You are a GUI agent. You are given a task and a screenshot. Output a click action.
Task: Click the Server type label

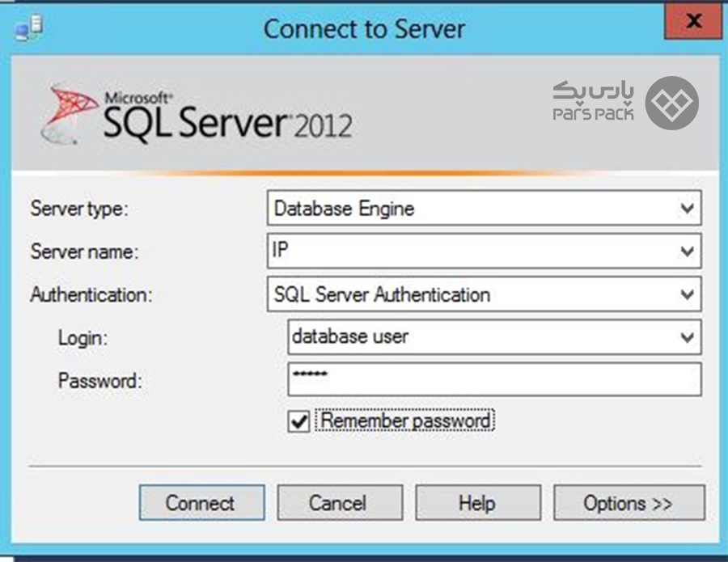[79, 209]
